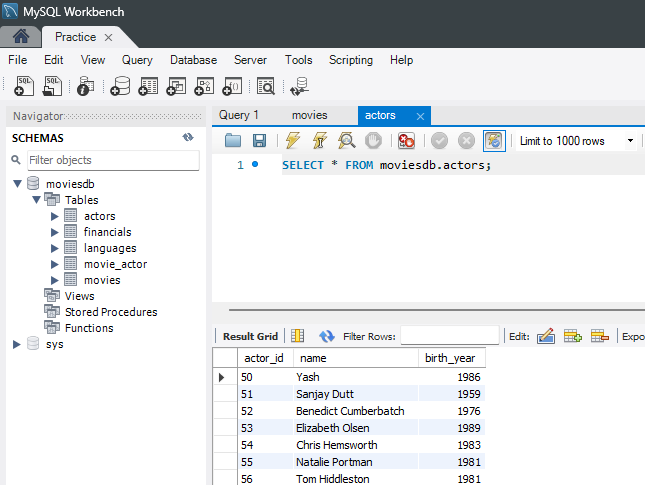Sort by the name column header
The image size is (645, 485).
click(x=356, y=358)
